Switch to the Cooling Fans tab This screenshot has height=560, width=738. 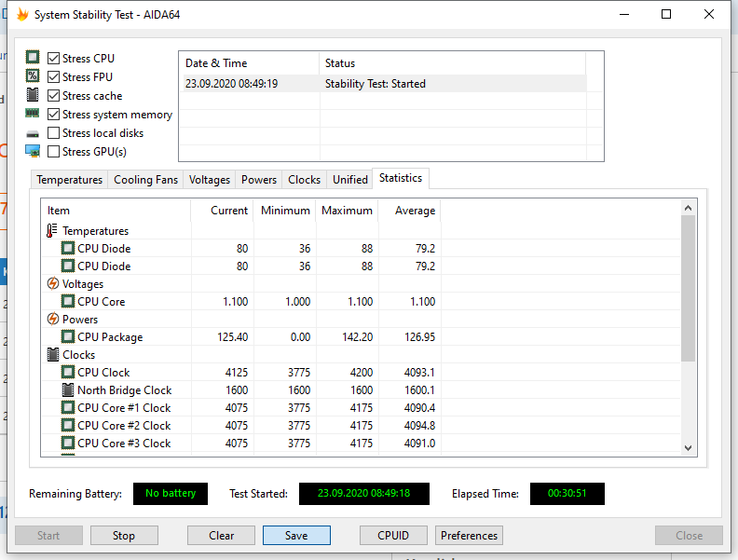(145, 180)
